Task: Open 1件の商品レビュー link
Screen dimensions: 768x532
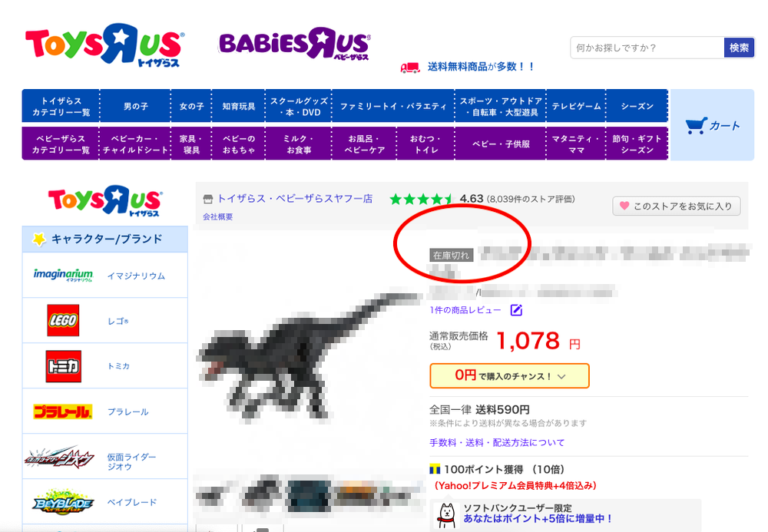Action: click(465, 310)
